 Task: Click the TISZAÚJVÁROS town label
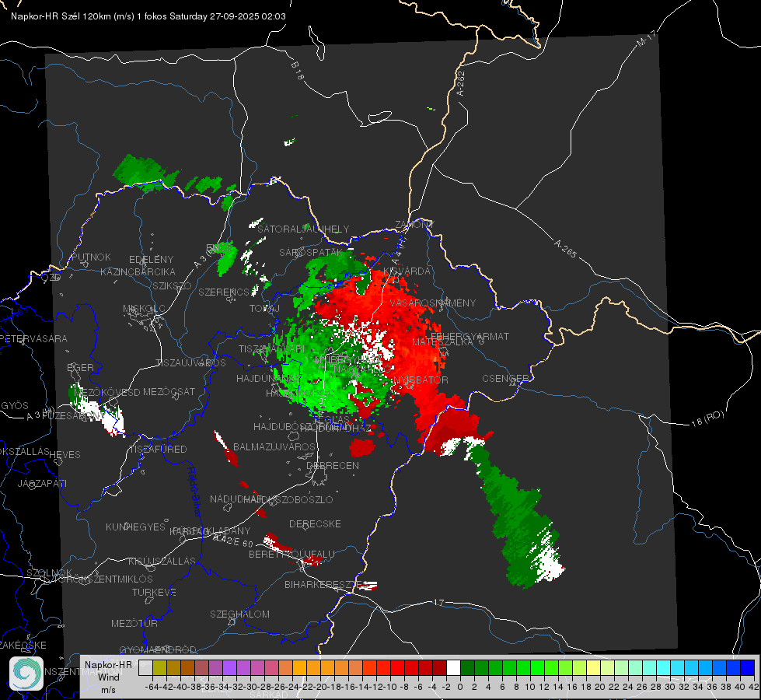(x=190, y=363)
